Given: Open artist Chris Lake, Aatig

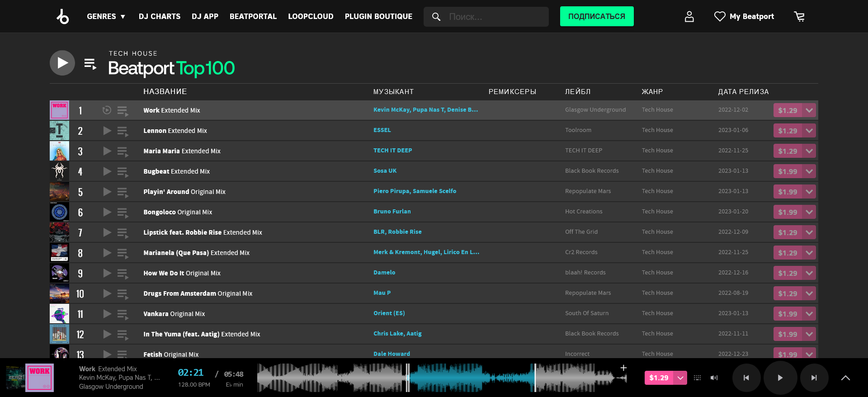Looking at the screenshot, I should pyautogui.click(x=397, y=333).
